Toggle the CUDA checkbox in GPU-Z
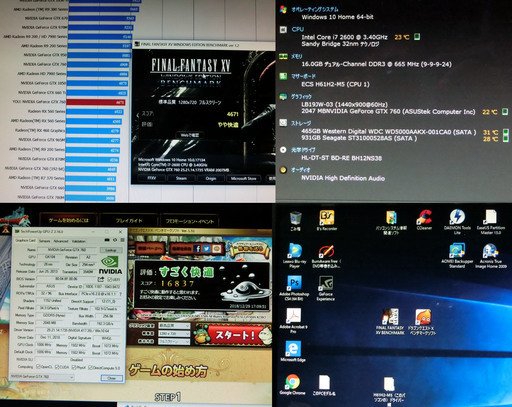This screenshot has width=512, height=407. coord(57,367)
